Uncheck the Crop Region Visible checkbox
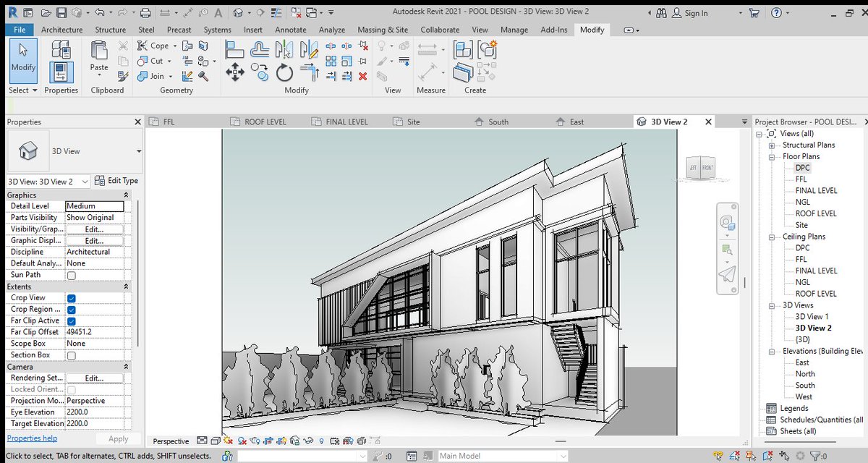The image size is (868, 463). [x=72, y=310]
